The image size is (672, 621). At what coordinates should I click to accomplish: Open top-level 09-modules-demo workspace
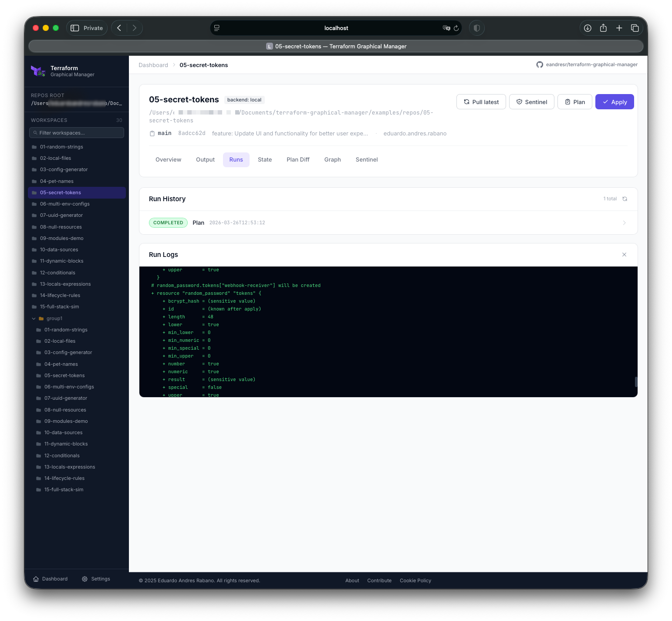tap(77, 239)
